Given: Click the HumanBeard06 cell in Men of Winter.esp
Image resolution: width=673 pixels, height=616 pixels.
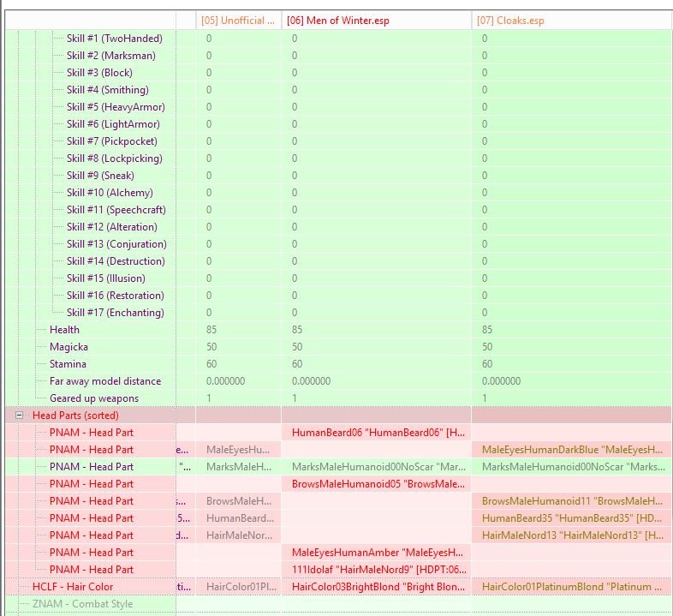Looking at the screenshot, I should click(x=377, y=433).
